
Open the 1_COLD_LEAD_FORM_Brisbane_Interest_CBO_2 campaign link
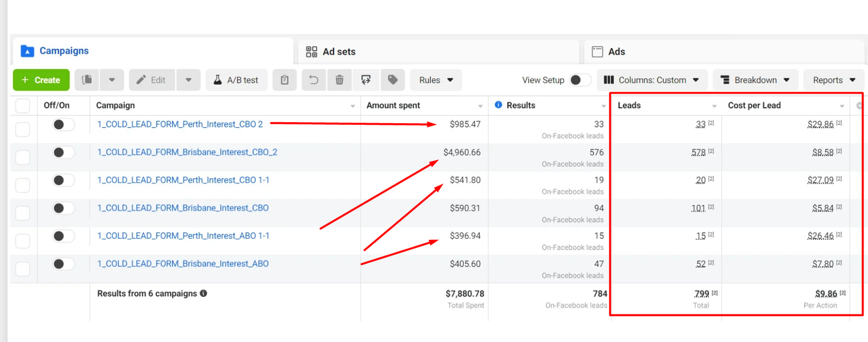187,152
